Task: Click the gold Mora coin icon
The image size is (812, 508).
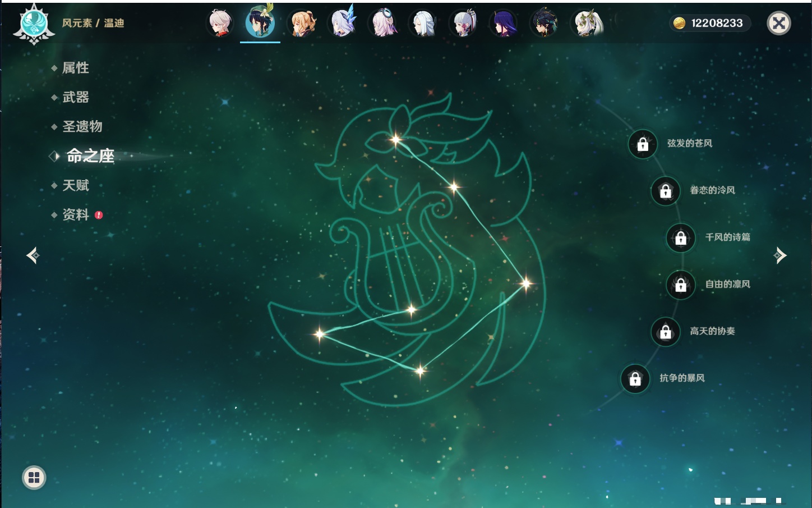Action: coord(679,23)
